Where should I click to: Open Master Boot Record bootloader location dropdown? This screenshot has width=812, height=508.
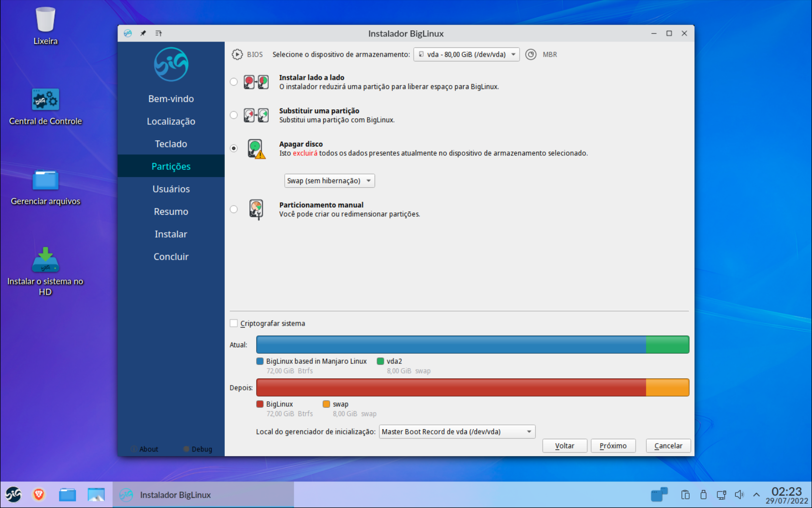(457, 432)
